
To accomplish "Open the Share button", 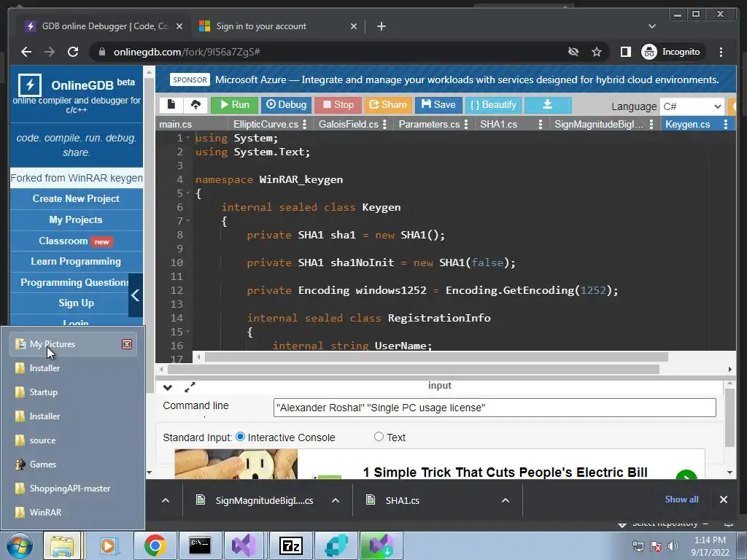I will (x=388, y=105).
